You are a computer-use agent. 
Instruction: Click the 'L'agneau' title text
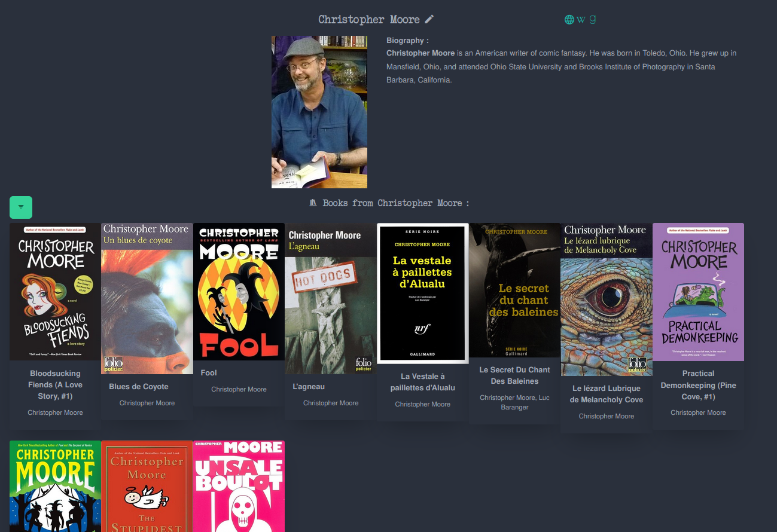309,387
